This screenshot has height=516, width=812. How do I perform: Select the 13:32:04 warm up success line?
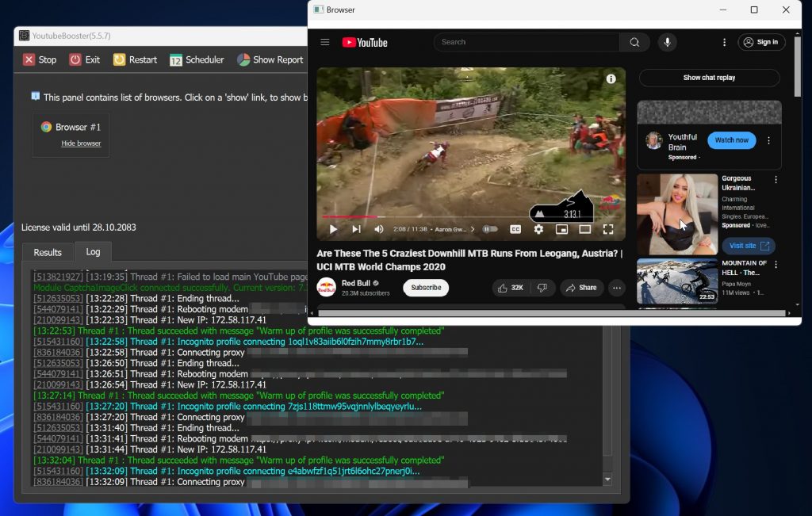[x=239, y=460]
